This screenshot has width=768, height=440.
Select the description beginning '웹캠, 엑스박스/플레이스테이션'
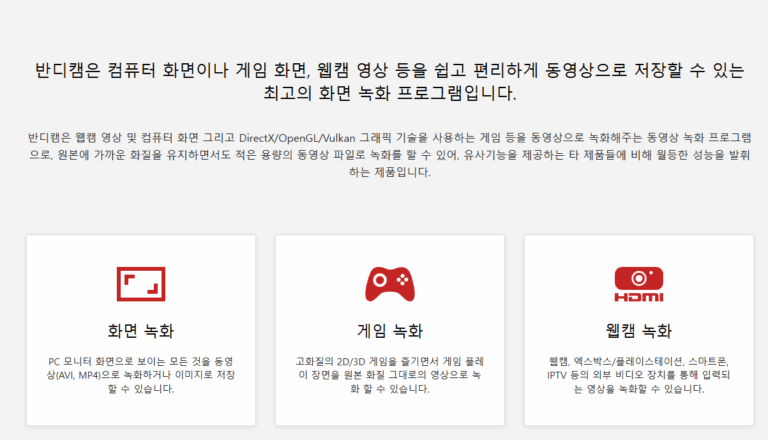(x=639, y=375)
